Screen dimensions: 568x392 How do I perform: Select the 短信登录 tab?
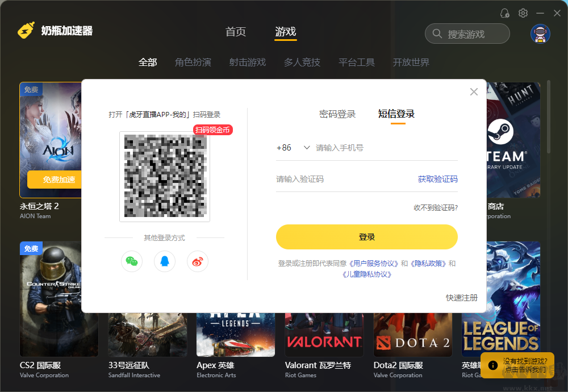coord(396,114)
